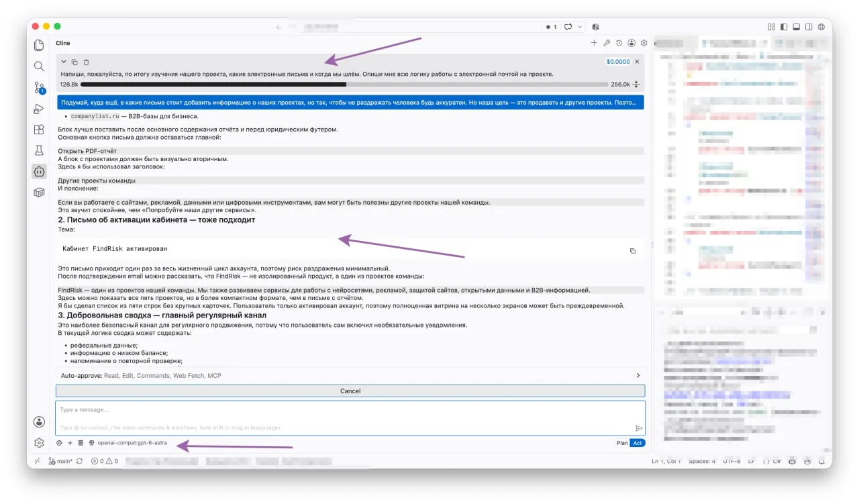Delete the current task with trash icon
859x504 pixels.
(x=86, y=62)
